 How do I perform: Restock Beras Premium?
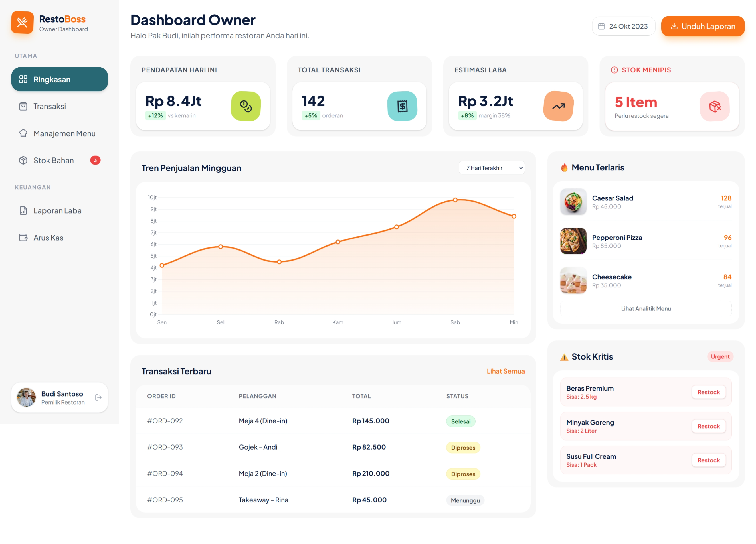coord(708,392)
